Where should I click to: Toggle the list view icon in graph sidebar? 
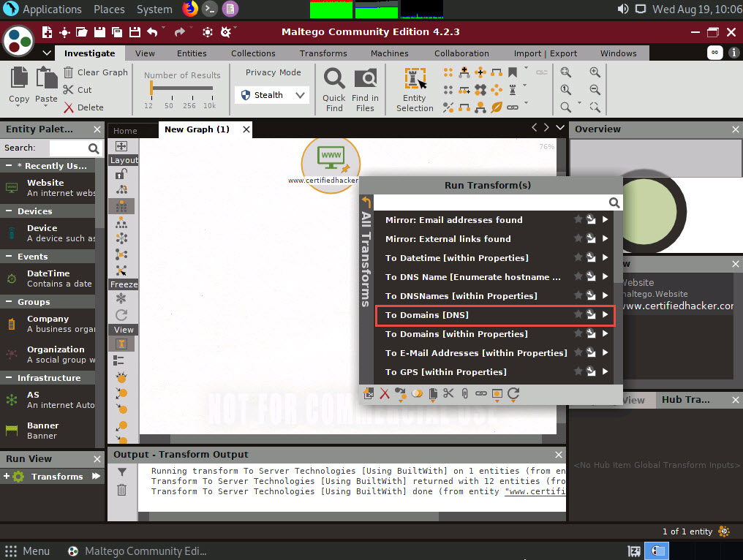tap(119, 360)
